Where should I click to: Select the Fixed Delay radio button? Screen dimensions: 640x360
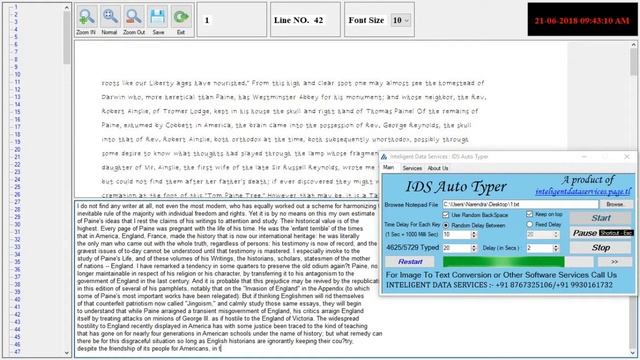[x=529, y=224]
